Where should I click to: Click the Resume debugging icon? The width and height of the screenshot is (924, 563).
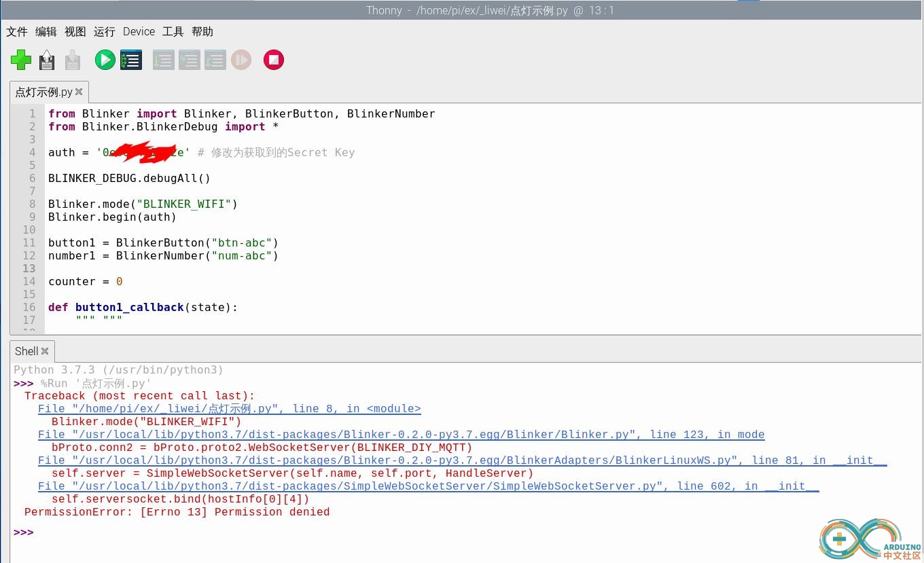(x=241, y=60)
